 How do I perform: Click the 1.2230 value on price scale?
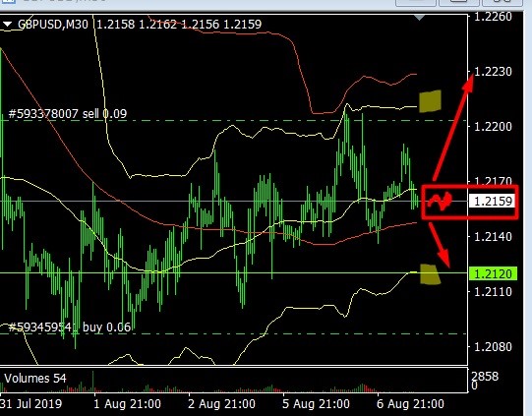coord(493,72)
